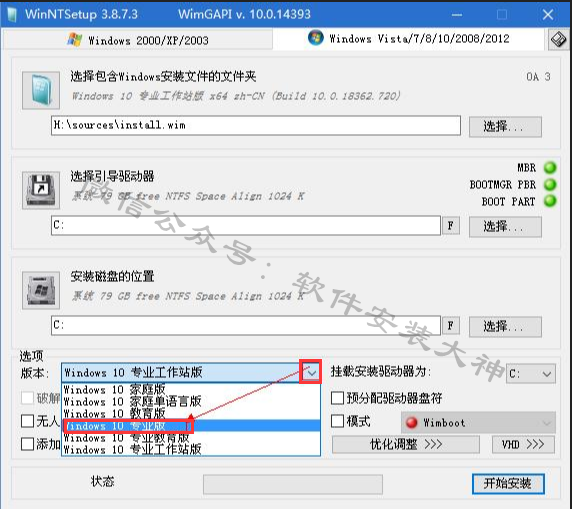This screenshot has width=572, height=509.
Task: Expand the 版本 edition dropdown arrow
Action: [x=311, y=372]
